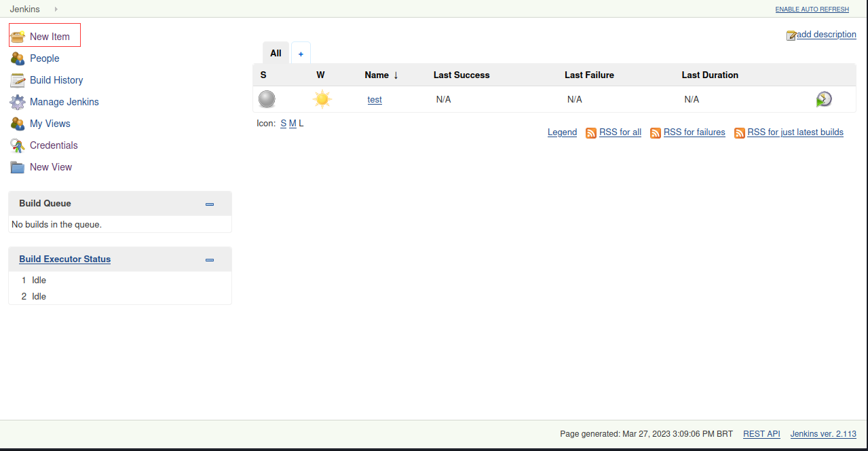Enable auto refresh link

pyautogui.click(x=812, y=10)
